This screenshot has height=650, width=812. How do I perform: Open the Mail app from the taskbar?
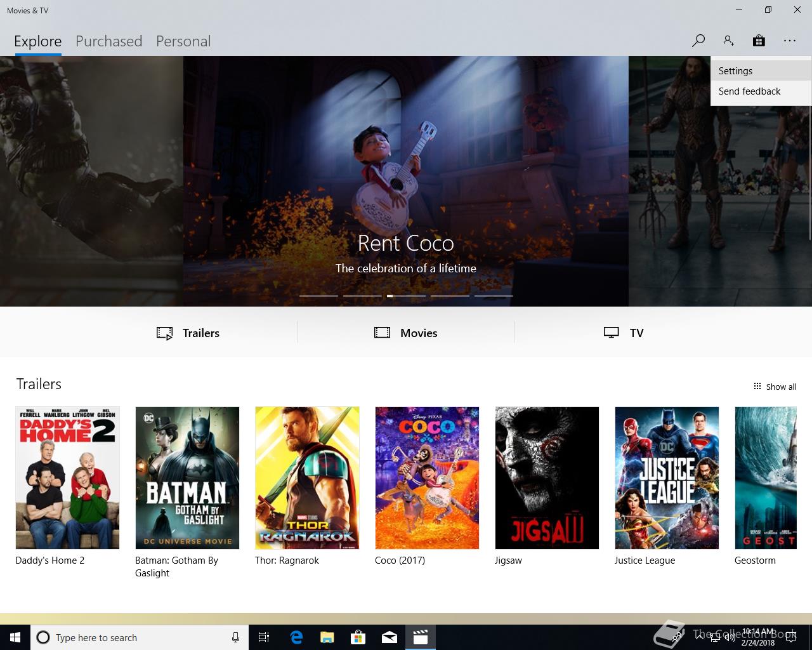[x=390, y=637]
